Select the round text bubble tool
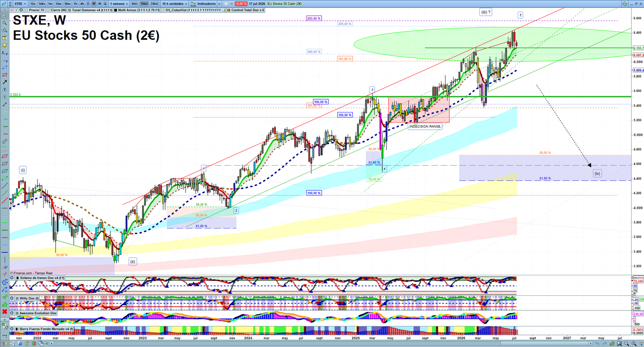644x347 pixels. tap(5, 97)
